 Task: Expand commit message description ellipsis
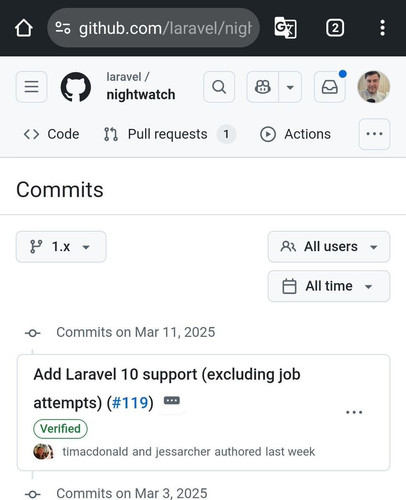172,400
